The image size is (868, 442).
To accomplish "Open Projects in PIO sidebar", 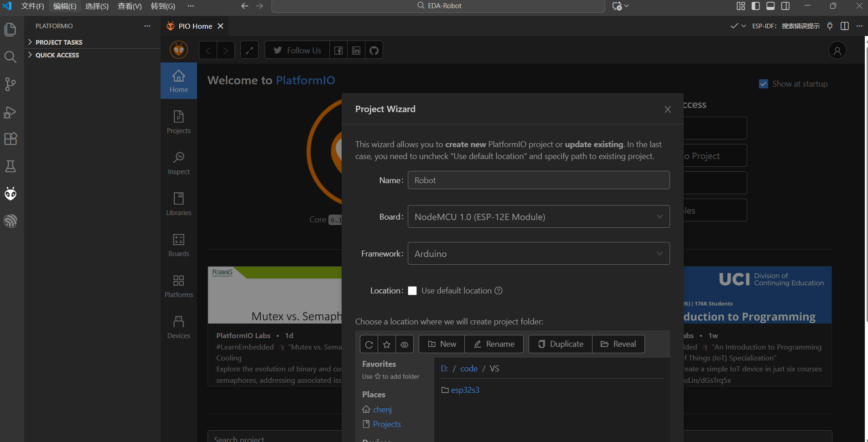I will click(179, 122).
